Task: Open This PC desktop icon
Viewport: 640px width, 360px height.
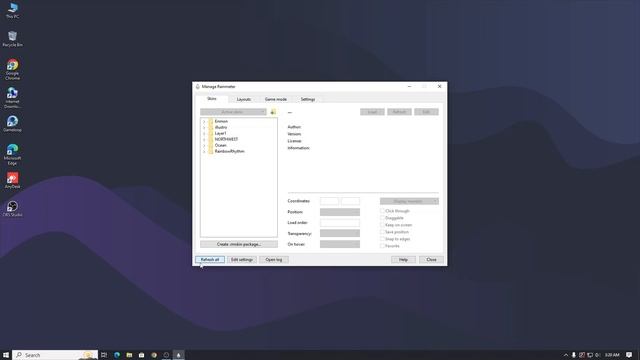Action: coord(12,10)
